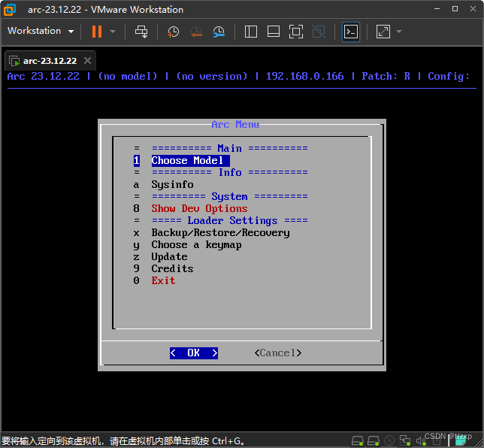Click the Cancel button
The image size is (484, 448).
coord(278,353)
